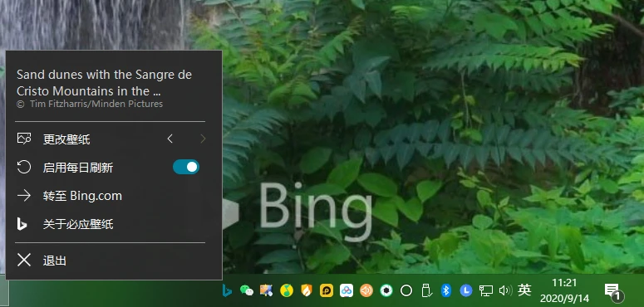Click the orange shield security tray icon
Viewport: 644px width, 307px height.
pyautogui.click(x=307, y=290)
